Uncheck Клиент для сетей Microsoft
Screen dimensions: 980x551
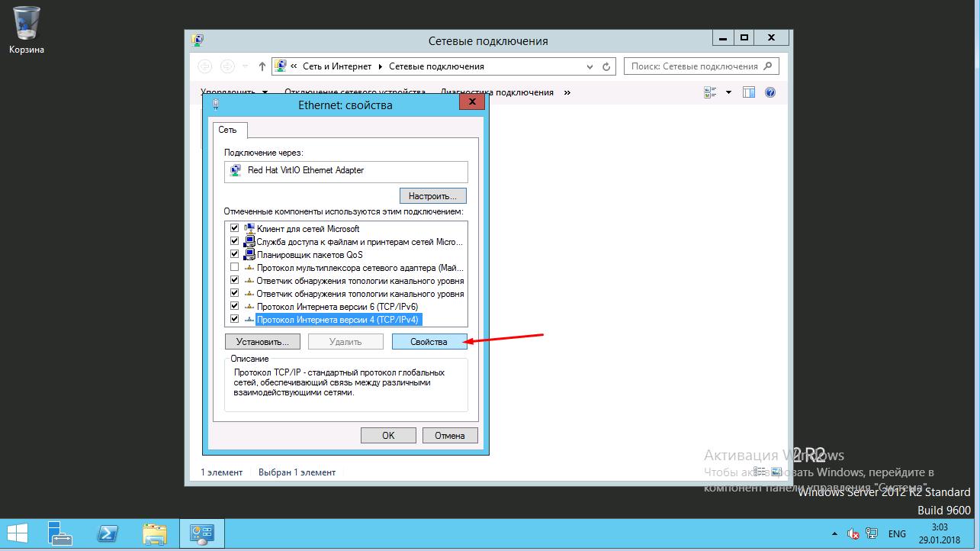click(x=234, y=228)
